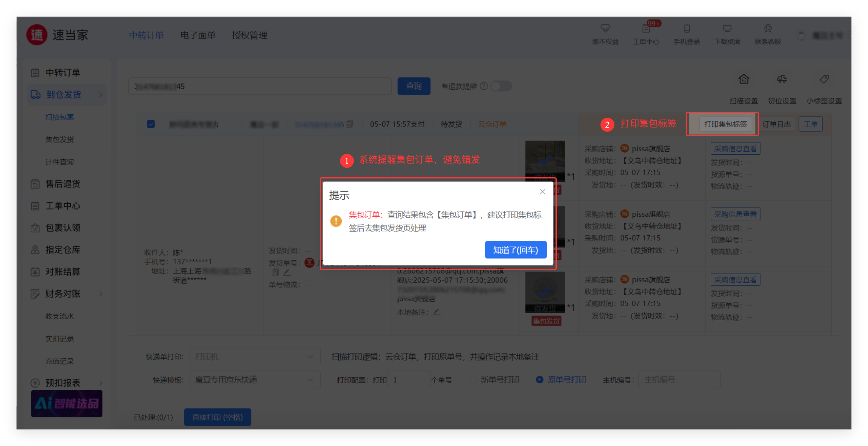Click the 下载桌面 monitor icon
868x446 pixels.
pyautogui.click(x=727, y=29)
